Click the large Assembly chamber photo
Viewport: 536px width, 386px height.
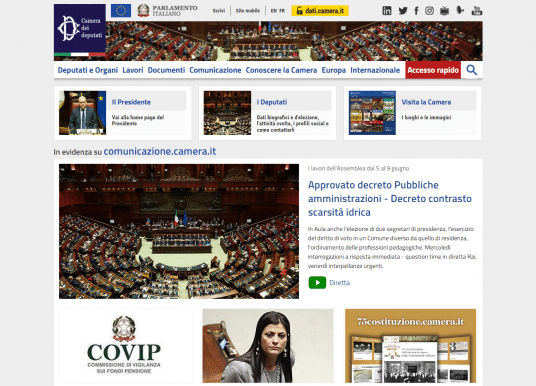pos(179,231)
